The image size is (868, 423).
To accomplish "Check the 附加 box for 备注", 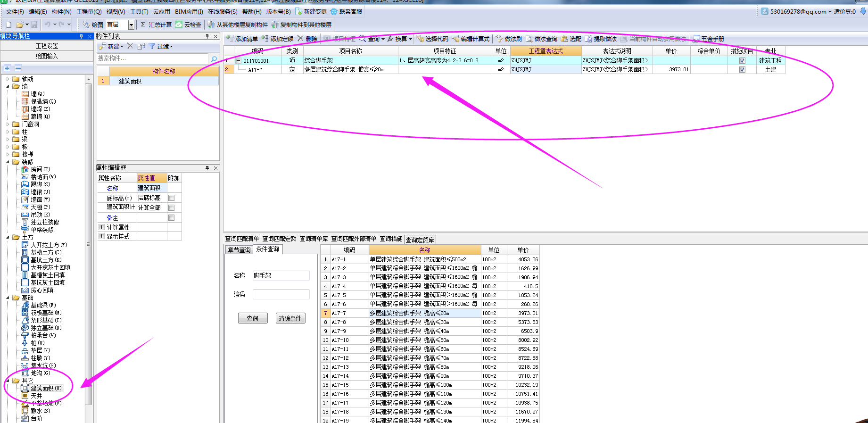I will point(172,218).
